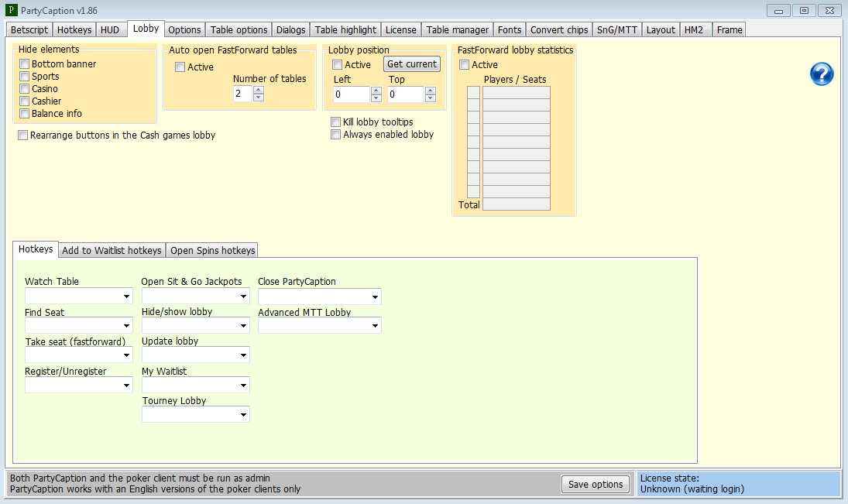Open the Options tab
This screenshot has height=504, width=848.
coord(184,29)
